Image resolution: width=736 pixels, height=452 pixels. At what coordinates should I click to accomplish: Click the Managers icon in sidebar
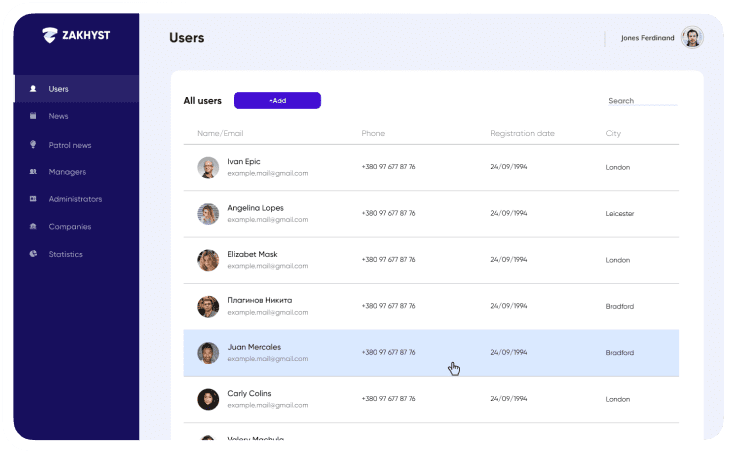33,172
